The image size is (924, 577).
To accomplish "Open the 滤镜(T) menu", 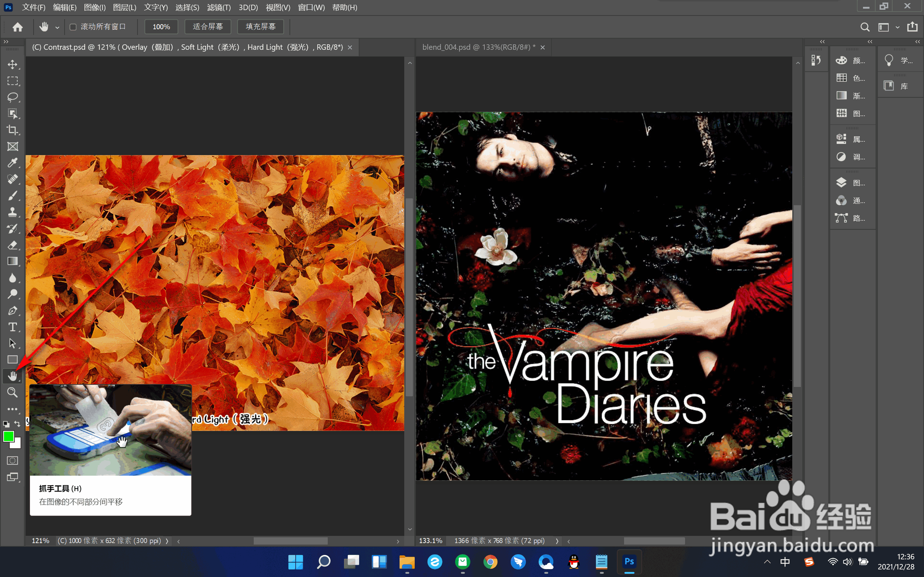I will pyautogui.click(x=219, y=7).
